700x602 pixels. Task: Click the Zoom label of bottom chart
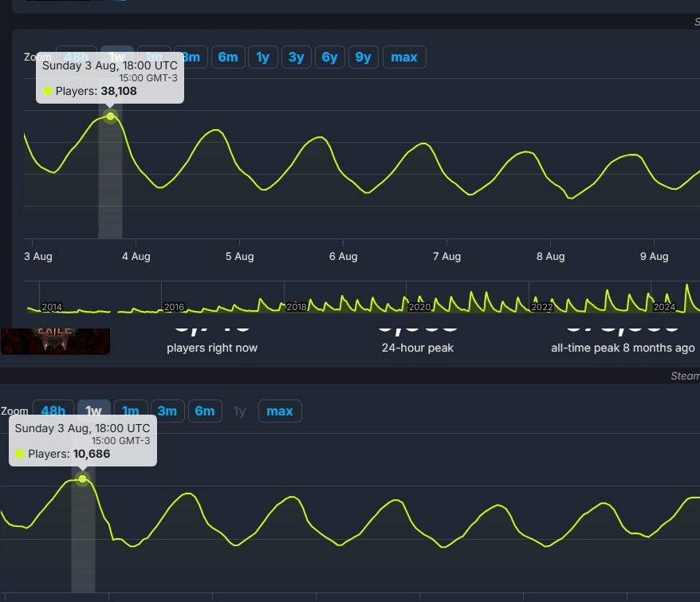(x=14, y=411)
